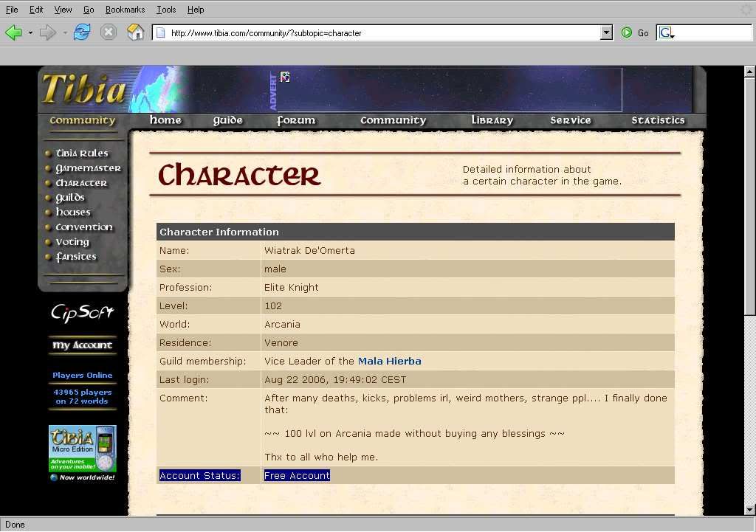Open Gamemaster in the sidebar
756x532 pixels.
pos(89,168)
